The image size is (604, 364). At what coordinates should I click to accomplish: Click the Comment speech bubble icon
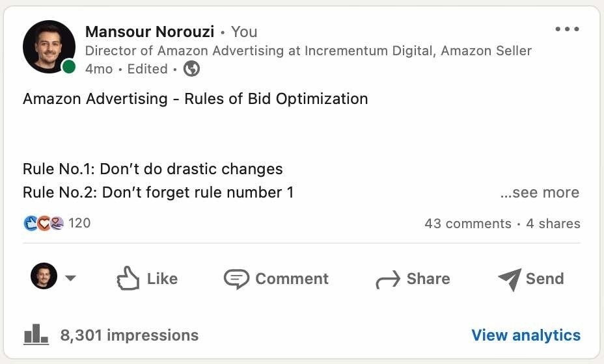[236, 279]
